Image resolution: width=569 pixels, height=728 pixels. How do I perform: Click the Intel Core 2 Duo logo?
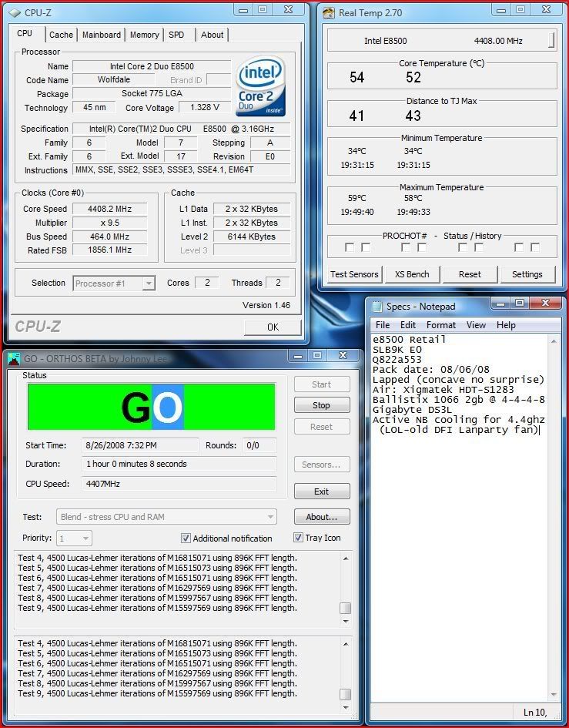click(x=260, y=86)
